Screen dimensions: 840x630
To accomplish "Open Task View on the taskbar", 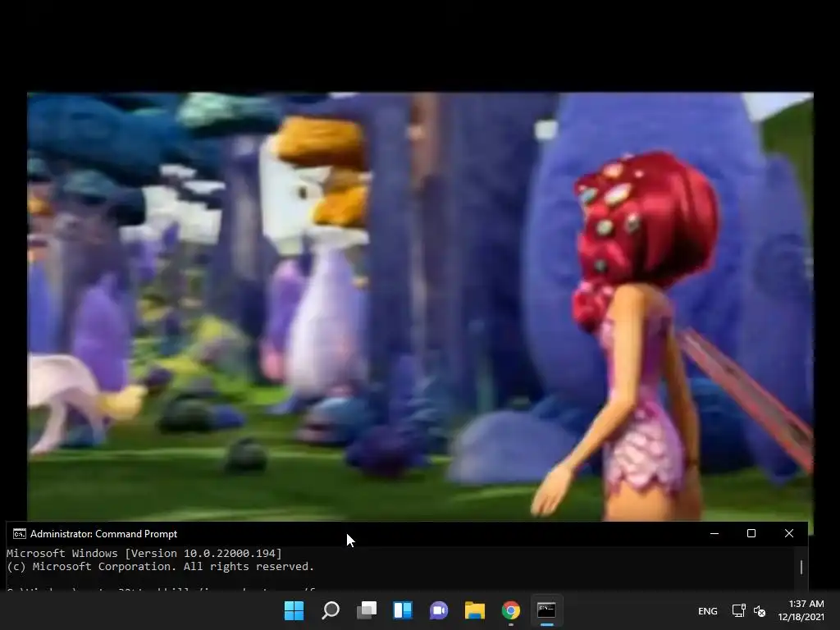I will pos(367,610).
